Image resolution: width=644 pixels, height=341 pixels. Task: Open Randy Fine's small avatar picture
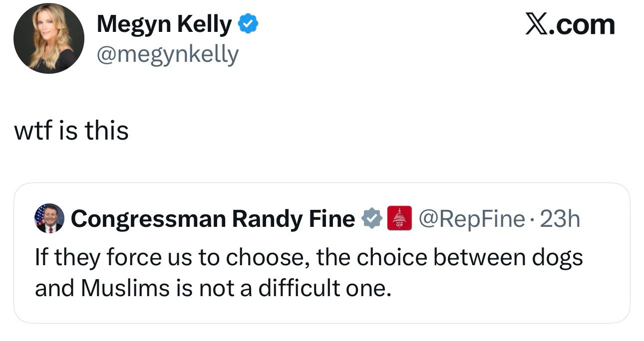coord(49,218)
